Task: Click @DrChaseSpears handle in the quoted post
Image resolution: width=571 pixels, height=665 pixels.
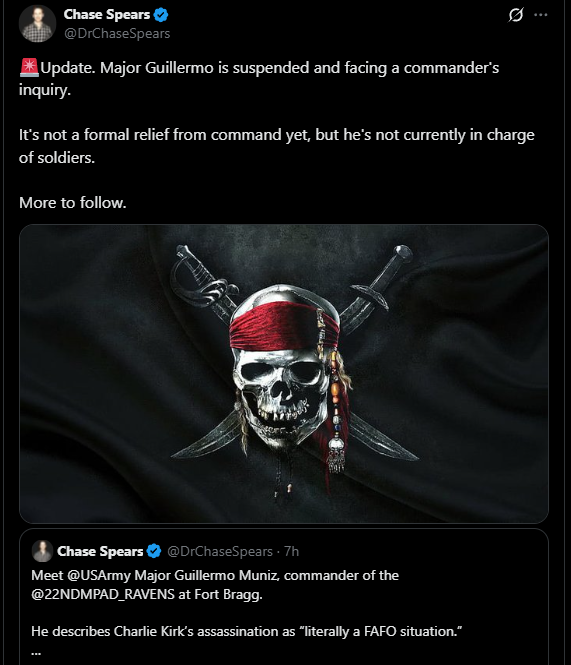Action: point(220,551)
